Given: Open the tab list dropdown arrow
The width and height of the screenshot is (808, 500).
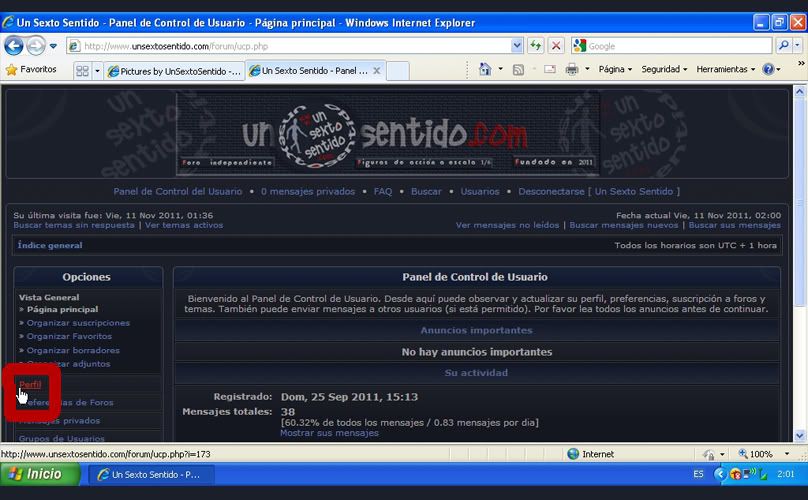Looking at the screenshot, I should tap(97, 71).
